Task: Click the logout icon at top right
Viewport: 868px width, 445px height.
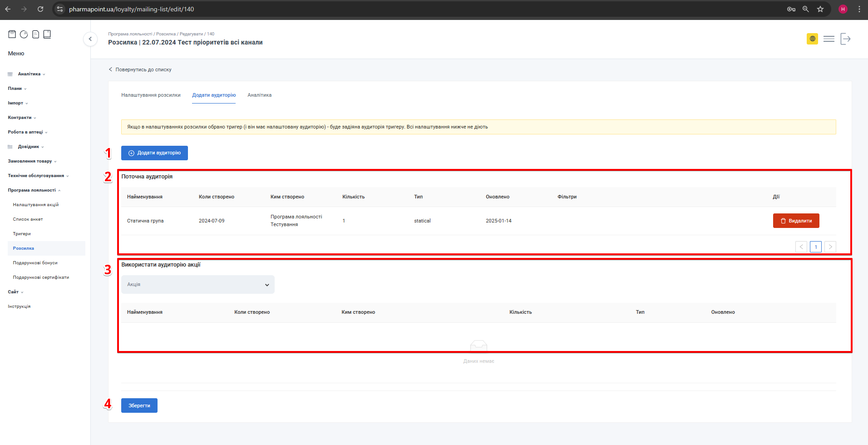Action: pyautogui.click(x=845, y=39)
